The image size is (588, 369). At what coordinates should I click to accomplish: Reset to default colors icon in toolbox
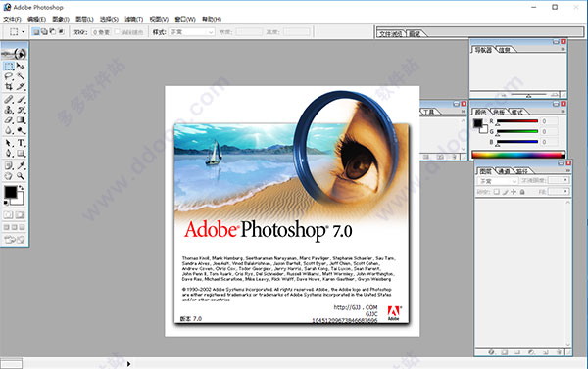6,203
